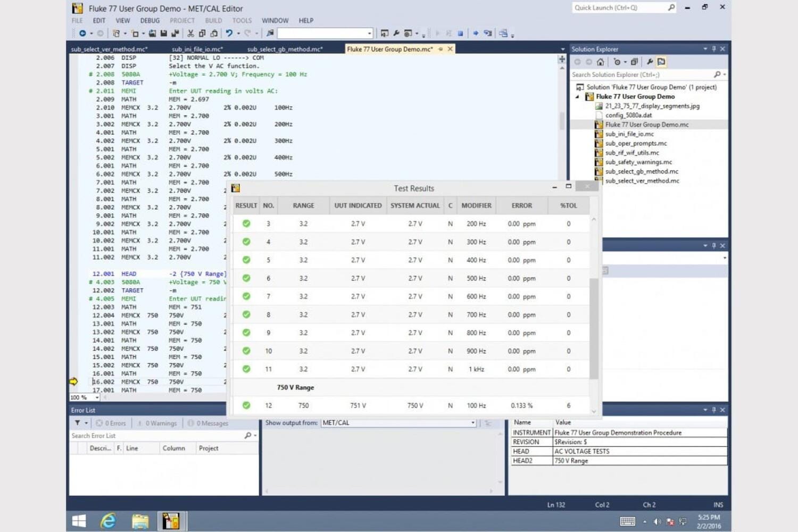Click the blue Stop square icon
This screenshot has height=532, width=798.
(461, 34)
